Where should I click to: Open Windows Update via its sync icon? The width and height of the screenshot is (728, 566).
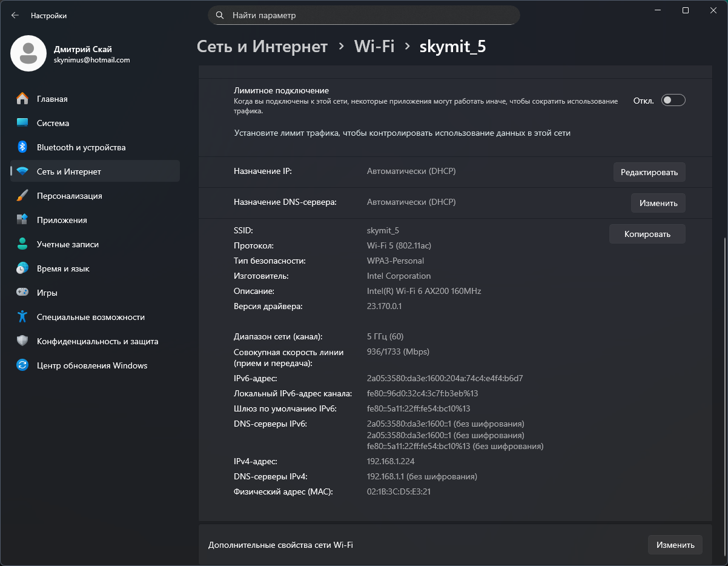pos(22,365)
